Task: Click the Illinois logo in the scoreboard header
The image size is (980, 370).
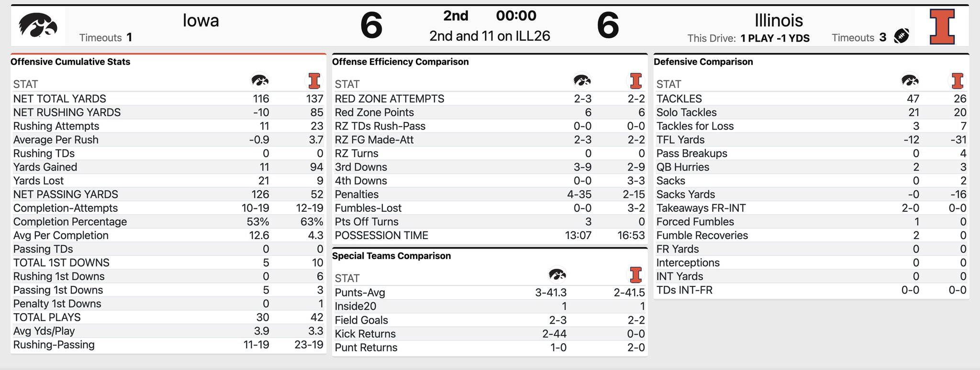Action: point(942,27)
